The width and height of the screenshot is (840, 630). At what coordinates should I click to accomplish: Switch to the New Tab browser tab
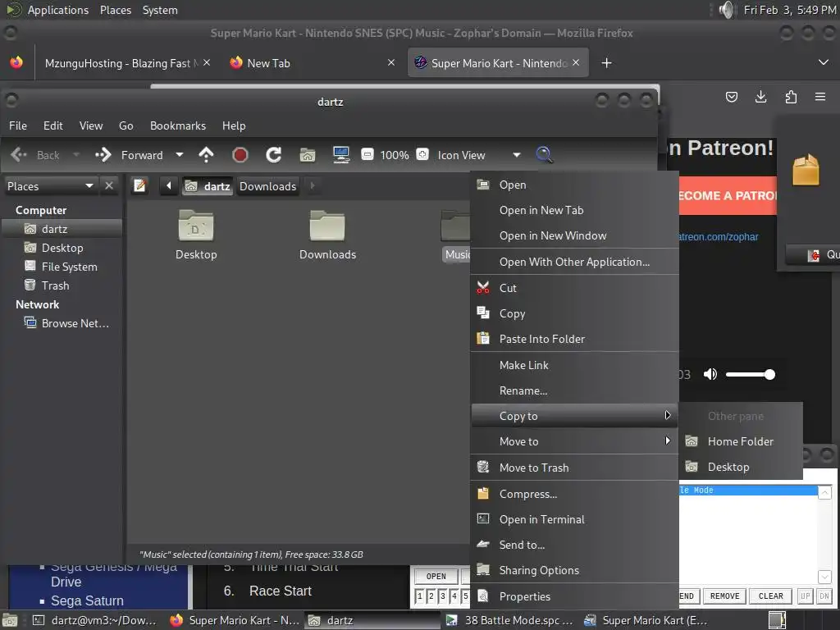pyautogui.click(x=313, y=63)
